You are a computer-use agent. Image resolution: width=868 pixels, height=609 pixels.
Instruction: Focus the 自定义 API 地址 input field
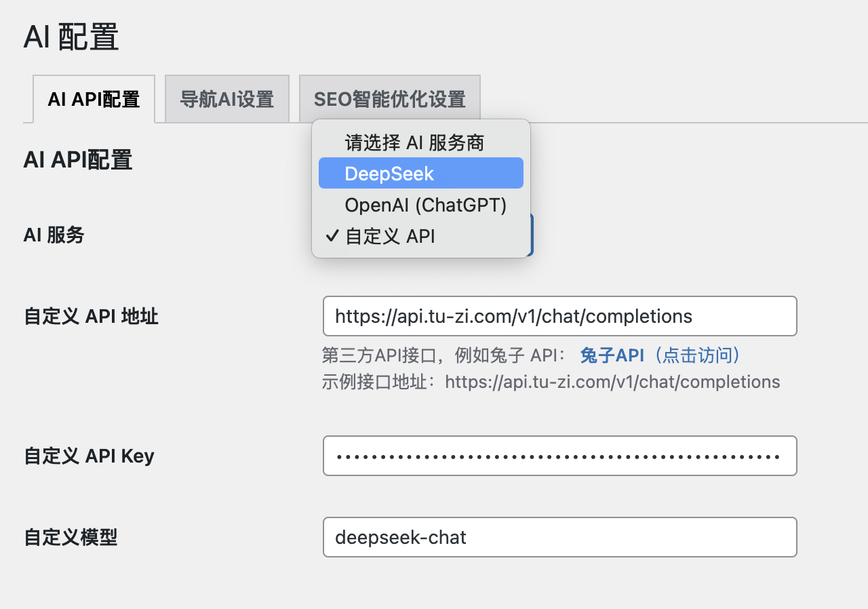560,316
